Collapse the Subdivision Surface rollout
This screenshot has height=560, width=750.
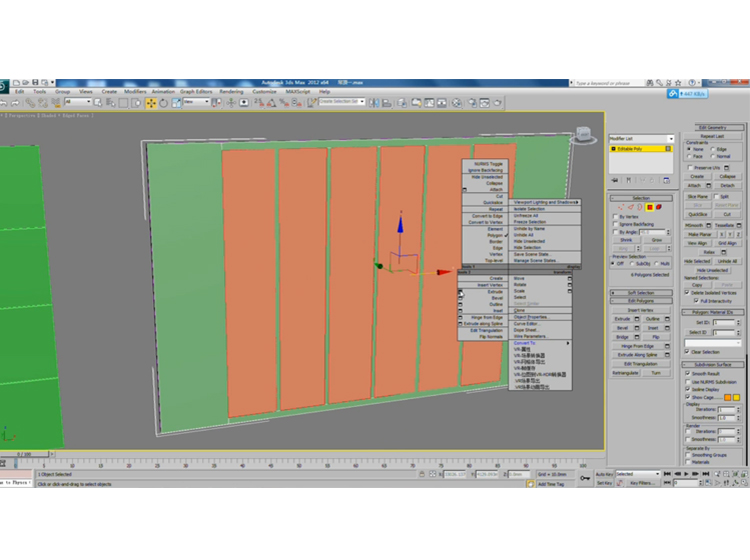[x=713, y=365]
